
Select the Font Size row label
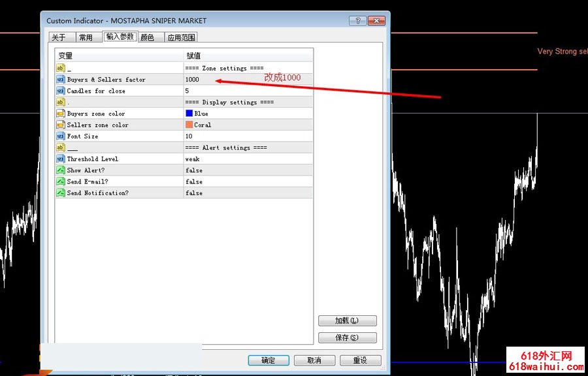pos(82,136)
